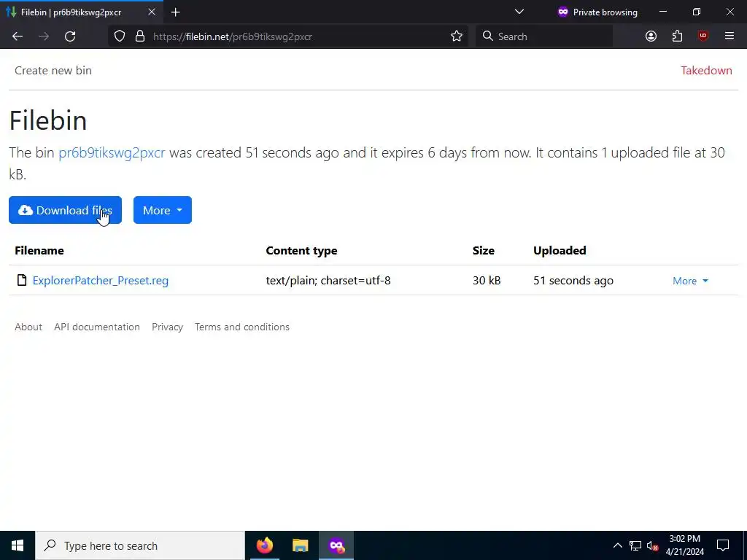
Task: Show hidden system tray icons
Action: [617, 545]
